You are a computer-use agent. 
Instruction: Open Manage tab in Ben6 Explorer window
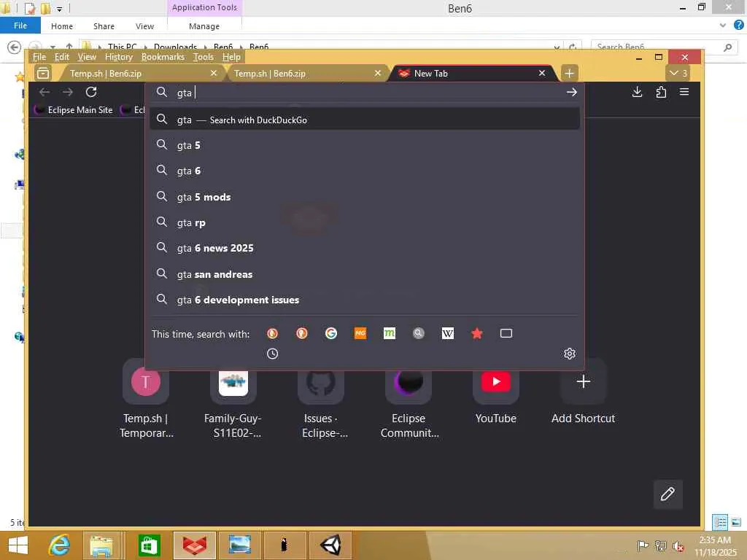204,26
